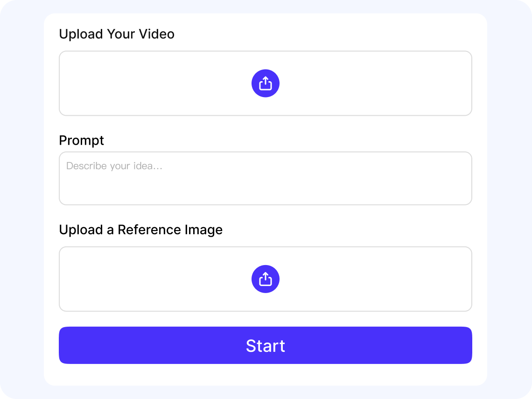The height and width of the screenshot is (399, 532).
Task: Click the Upload a Reference Image heading
Action: (x=141, y=230)
